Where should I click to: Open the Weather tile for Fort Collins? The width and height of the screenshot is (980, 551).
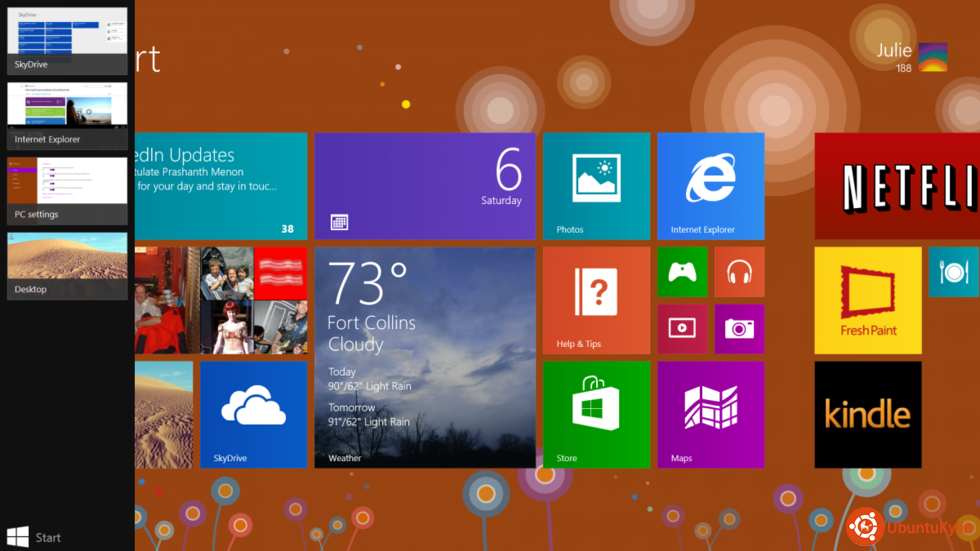pyautogui.click(x=425, y=357)
